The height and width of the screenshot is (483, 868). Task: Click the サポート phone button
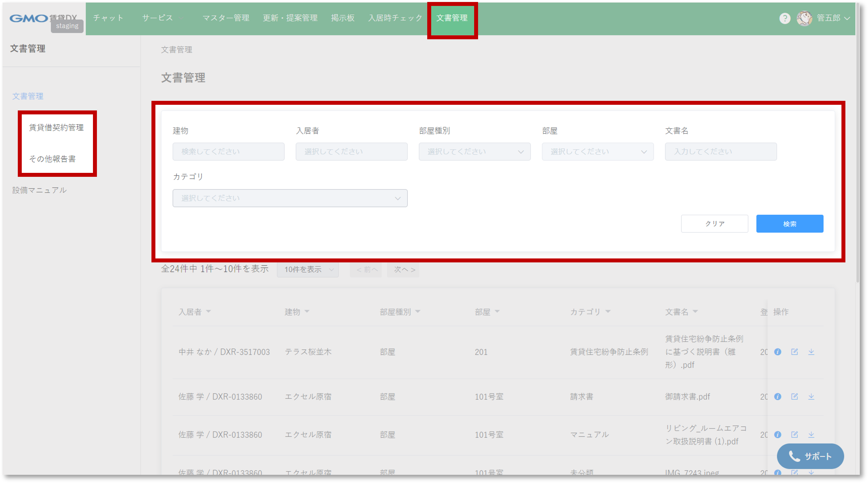pos(810,456)
